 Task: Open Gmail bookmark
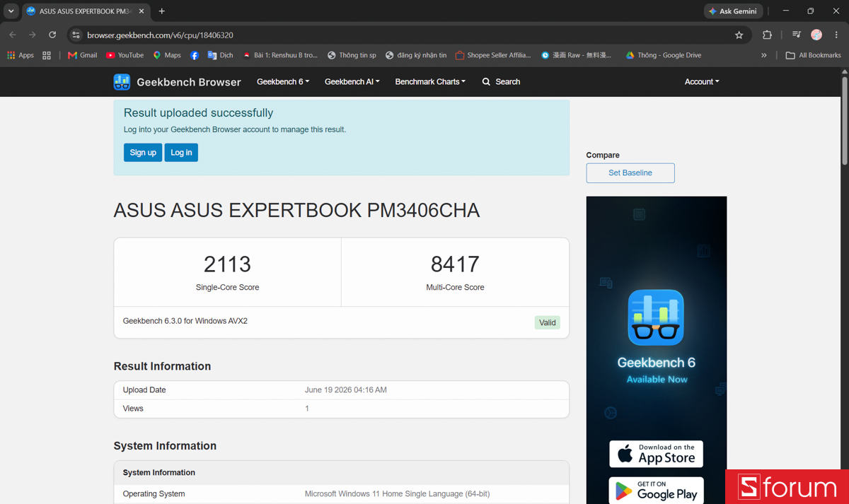point(82,55)
